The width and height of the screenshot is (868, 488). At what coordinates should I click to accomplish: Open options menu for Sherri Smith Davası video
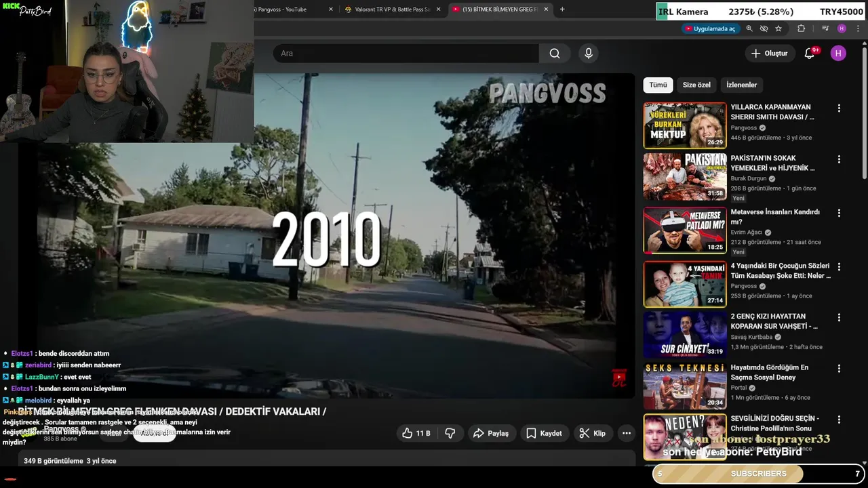(x=839, y=108)
